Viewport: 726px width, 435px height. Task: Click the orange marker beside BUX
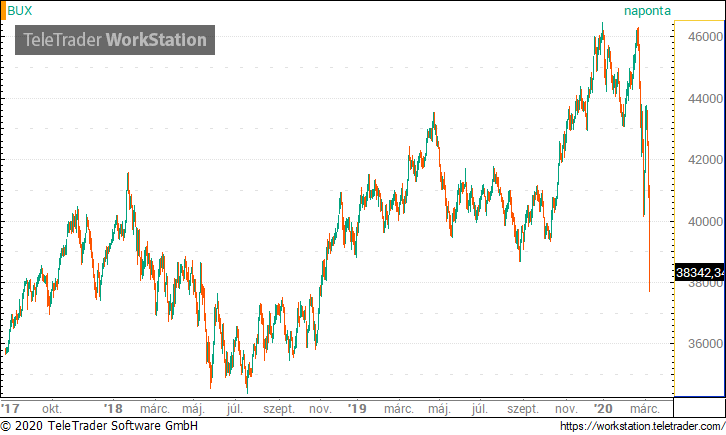tap(3, 10)
